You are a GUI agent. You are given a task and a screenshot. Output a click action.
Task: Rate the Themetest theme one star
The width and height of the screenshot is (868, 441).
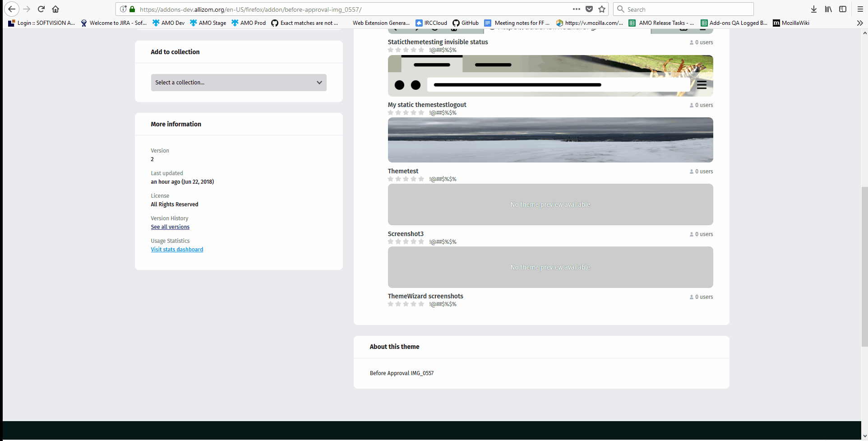pyautogui.click(x=391, y=179)
